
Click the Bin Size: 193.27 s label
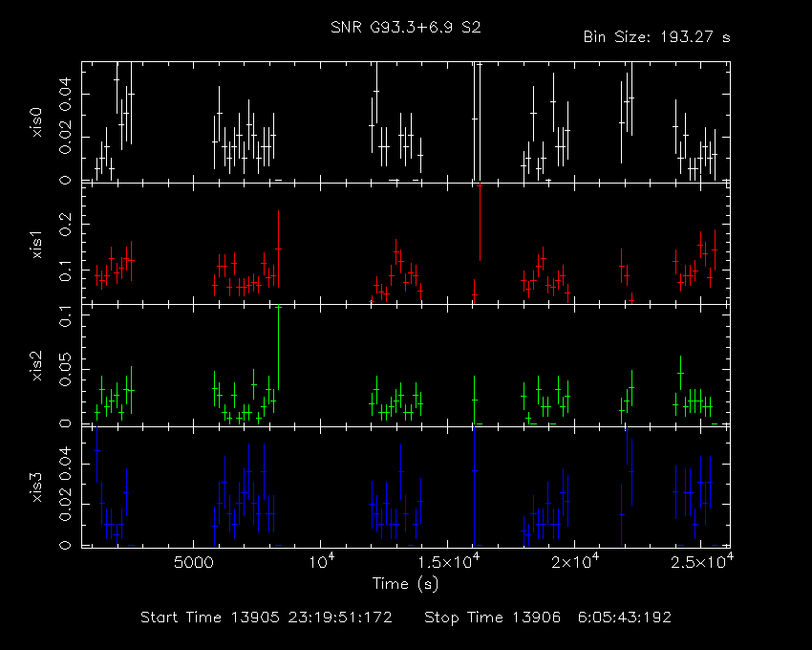[656, 37]
